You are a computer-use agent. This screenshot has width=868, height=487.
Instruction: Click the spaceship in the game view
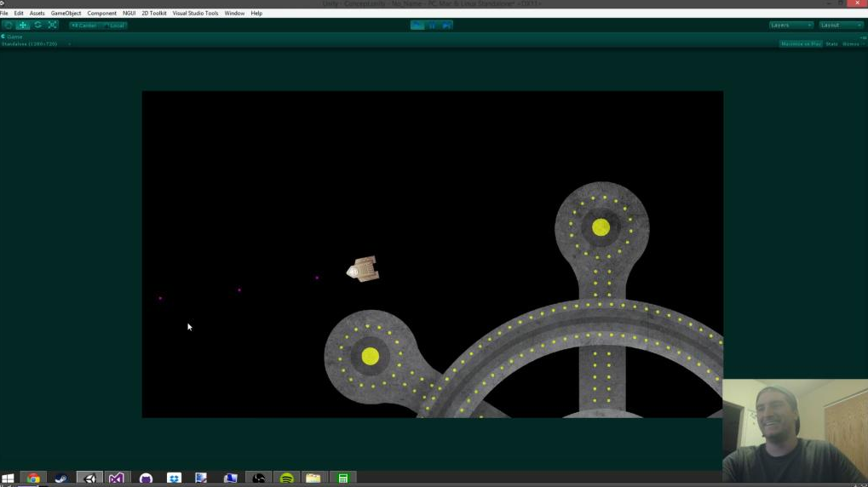(363, 270)
